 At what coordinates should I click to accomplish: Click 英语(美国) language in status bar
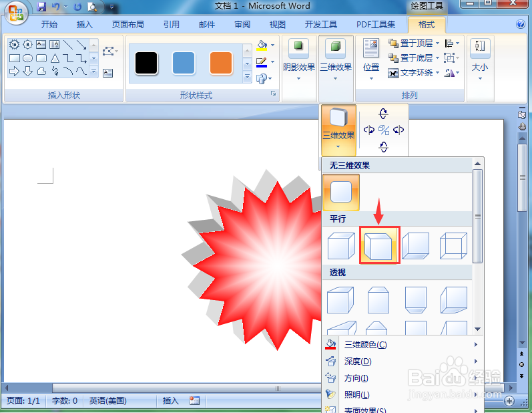(x=108, y=401)
